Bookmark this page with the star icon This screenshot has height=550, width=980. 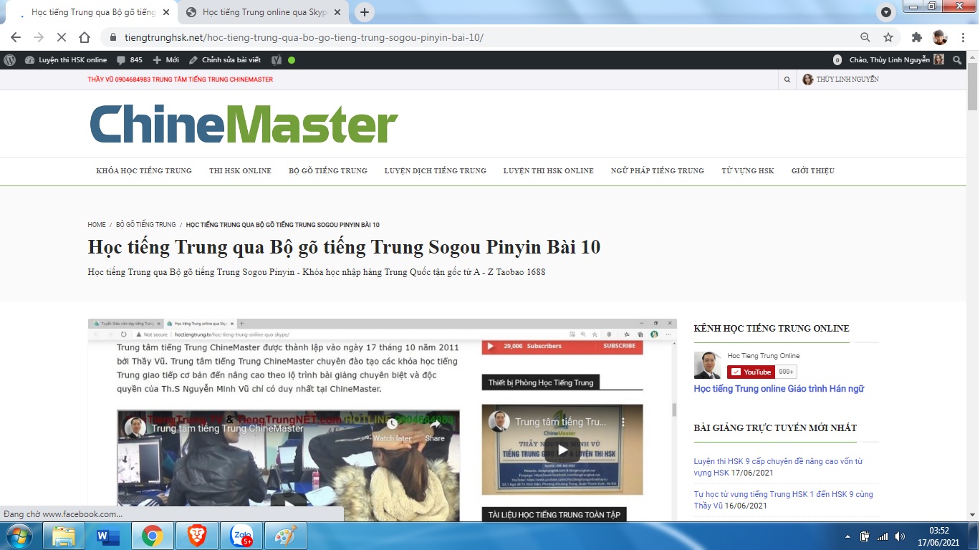pyautogui.click(x=888, y=37)
